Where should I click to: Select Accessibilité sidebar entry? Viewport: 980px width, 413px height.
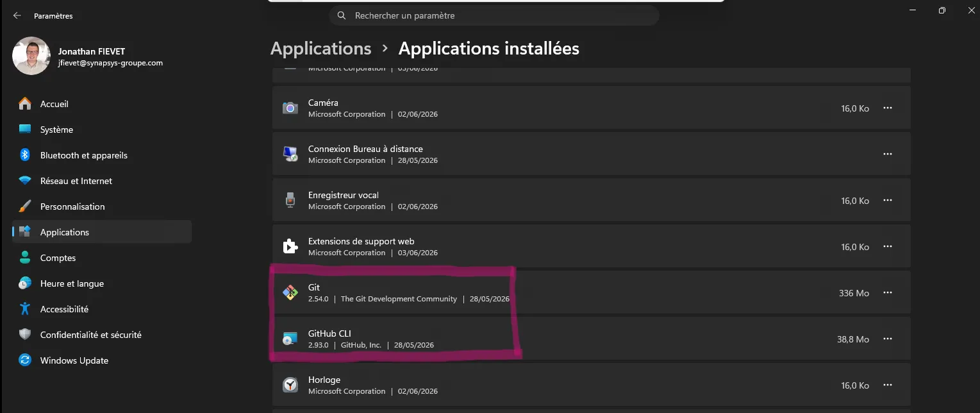[102, 309]
